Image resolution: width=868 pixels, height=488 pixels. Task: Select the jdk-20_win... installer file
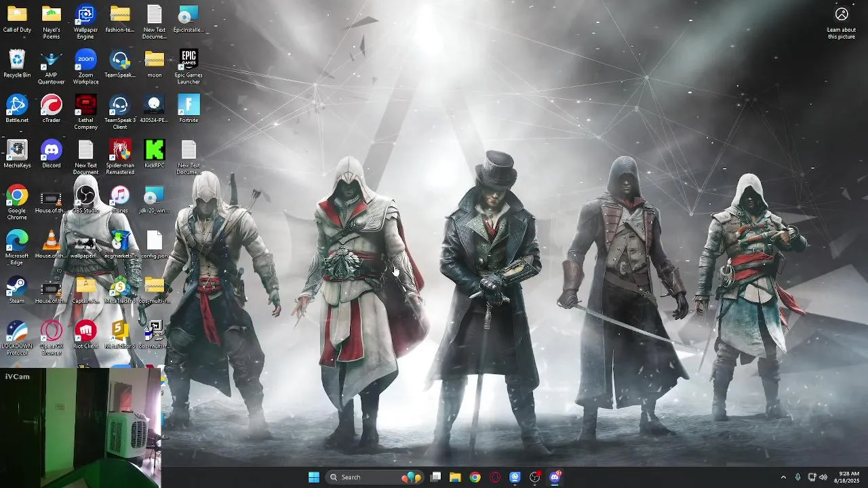[x=155, y=199]
